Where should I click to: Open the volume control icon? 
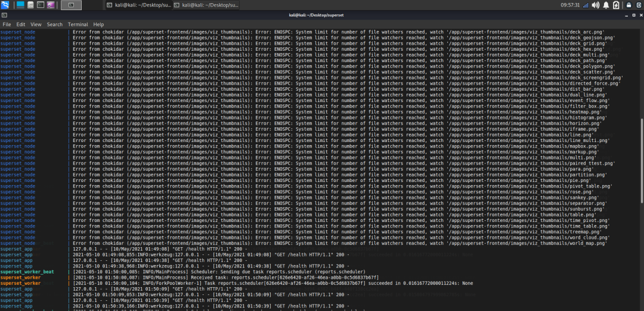tap(596, 5)
